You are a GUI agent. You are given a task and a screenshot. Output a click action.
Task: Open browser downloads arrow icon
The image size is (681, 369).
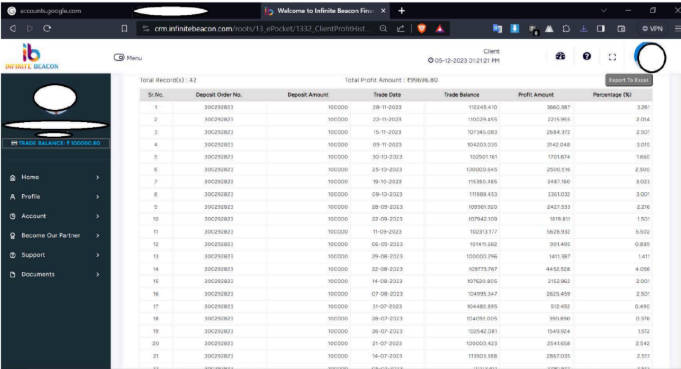click(x=583, y=29)
